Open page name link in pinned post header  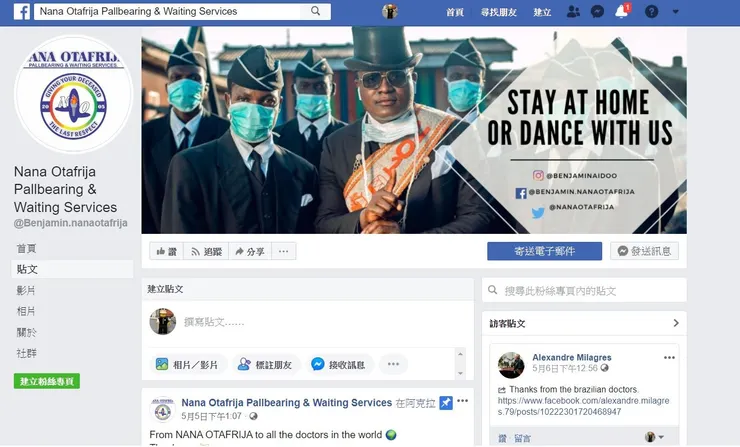286,403
